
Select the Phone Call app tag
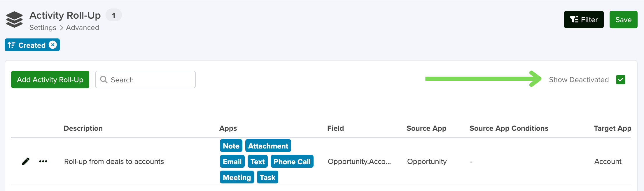(x=292, y=161)
